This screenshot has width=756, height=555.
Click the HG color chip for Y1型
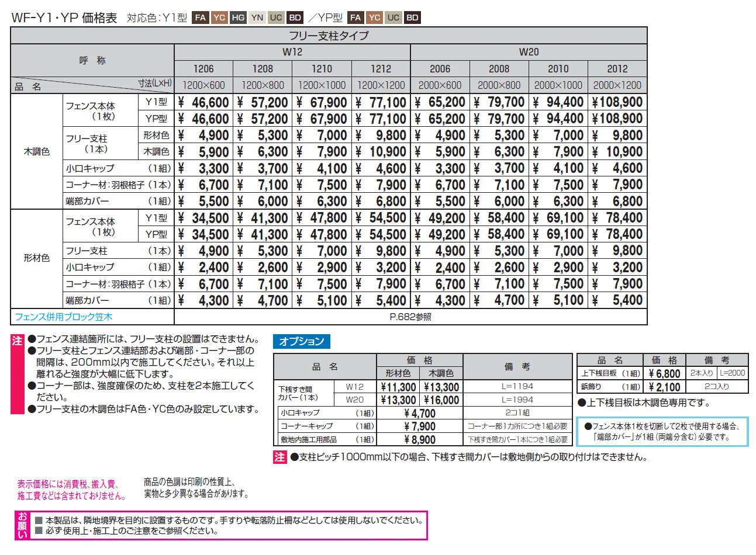click(238, 18)
